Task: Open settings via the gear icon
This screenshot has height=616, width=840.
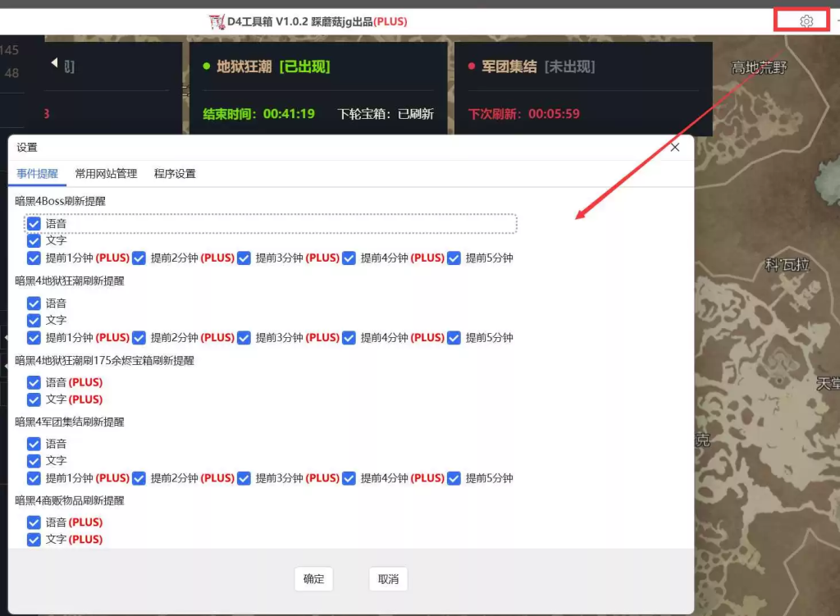Action: click(806, 21)
